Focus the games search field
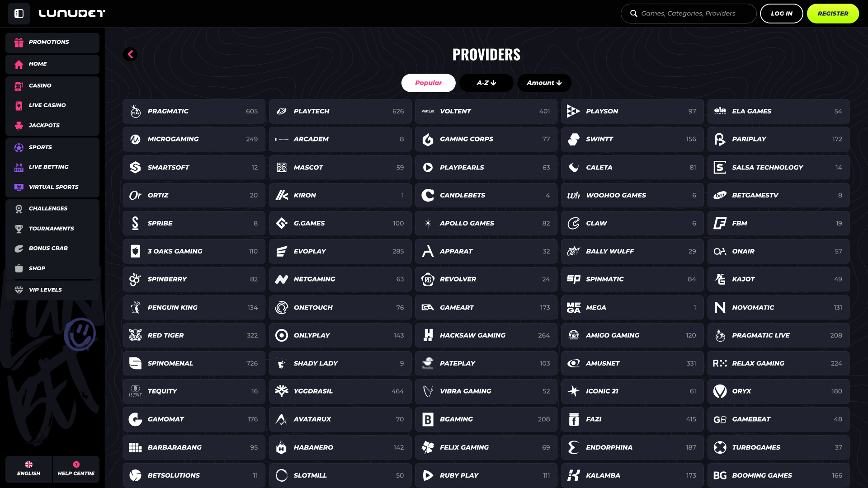The width and height of the screenshot is (868, 488). click(x=694, y=14)
